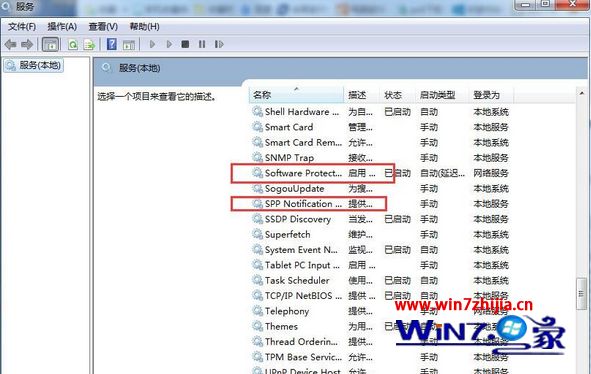
Task: Select the Software Protect... service
Action: [x=303, y=173]
